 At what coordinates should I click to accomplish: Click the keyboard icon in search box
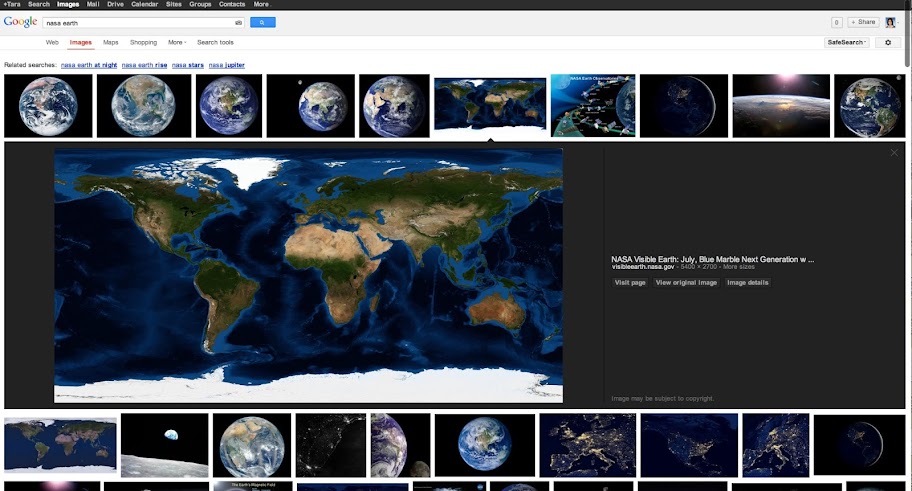coord(238,22)
